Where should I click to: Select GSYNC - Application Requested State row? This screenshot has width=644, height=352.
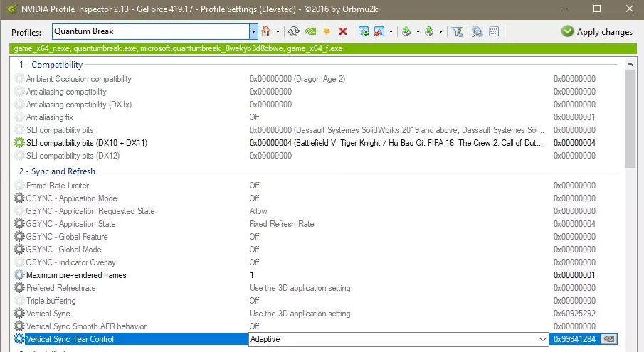[x=315, y=211]
